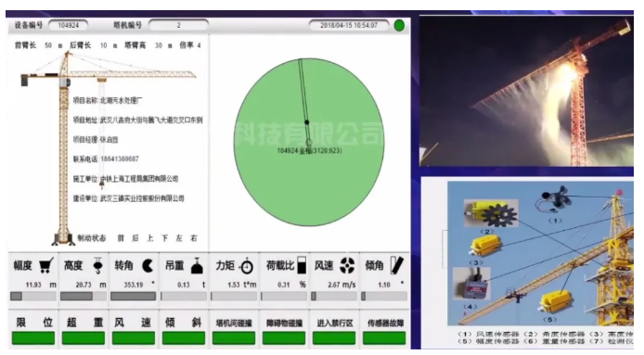644x355 pixels.
Task: Click the 风速 progress bar
Action: click(334, 296)
